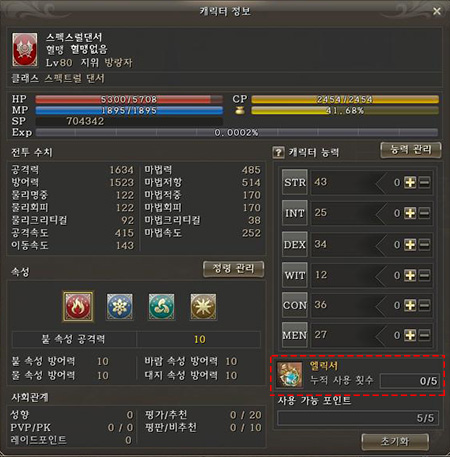Add a point to DEX
The height and width of the screenshot is (457, 450).
[410, 245]
